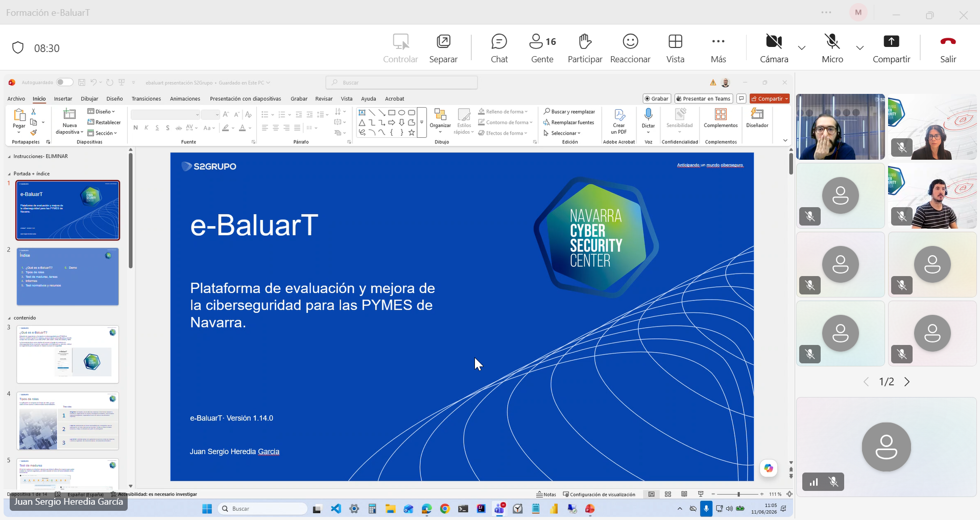Select the star shape in shapes gallery
Screen dimensions: 980x520
pos(412,132)
